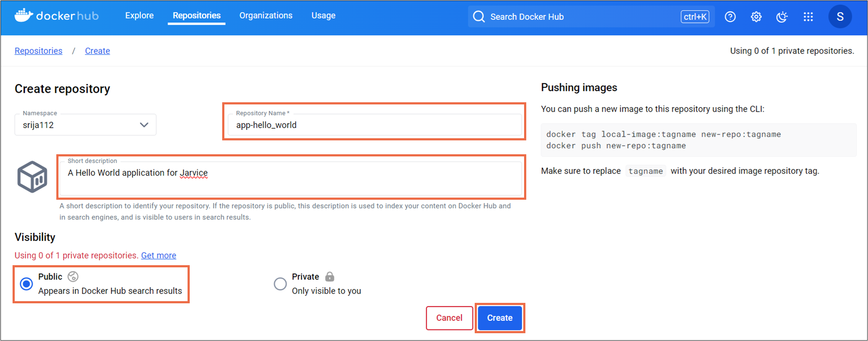Click the top-right private repositories usage text
Viewport: 868px width, 341px height.
pos(792,51)
